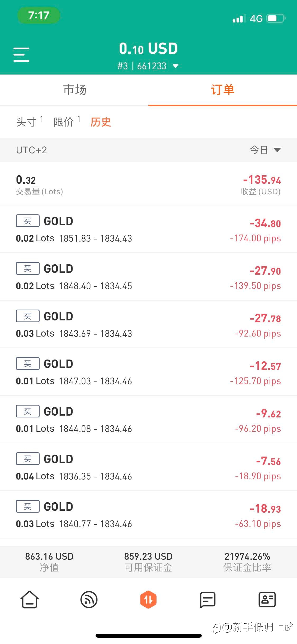Tap the 7:17 clock in status bar

point(39,16)
